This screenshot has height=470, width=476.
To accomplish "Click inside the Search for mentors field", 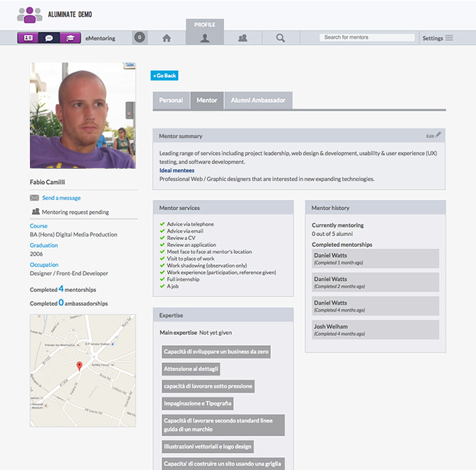I will coord(366,38).
